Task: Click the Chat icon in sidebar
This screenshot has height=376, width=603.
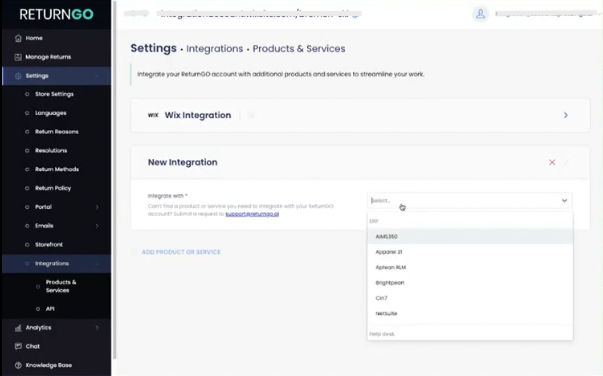Action: pos(18,346)
